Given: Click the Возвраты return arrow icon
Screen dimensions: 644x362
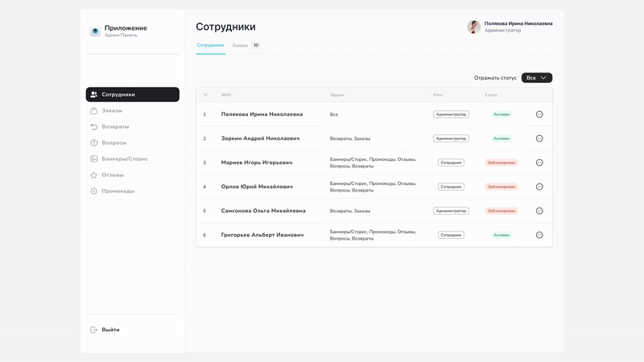Looking at the screenshot, I should [94, 126].
